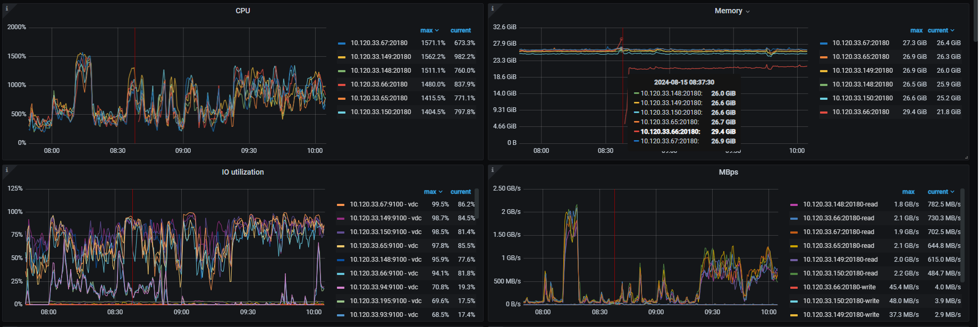This screenshot has height=327, width=980.
Task: Click the MBps max value 2.2 GB/s
Action: [x=906, y=273]
